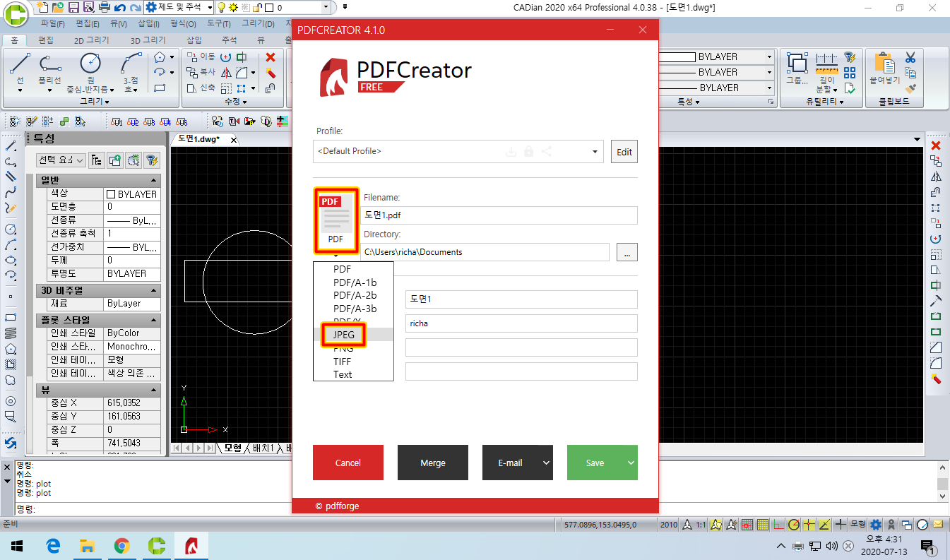
Task: Click the snap grid icon in status bar
Action: point(748,525)
